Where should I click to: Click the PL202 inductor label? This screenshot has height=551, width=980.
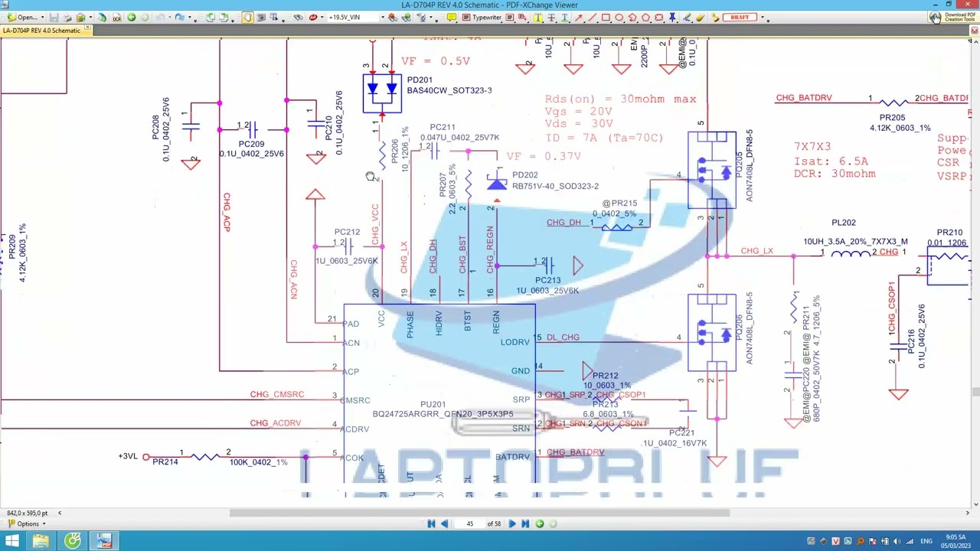pyautogui.click(x=844, y=223)
